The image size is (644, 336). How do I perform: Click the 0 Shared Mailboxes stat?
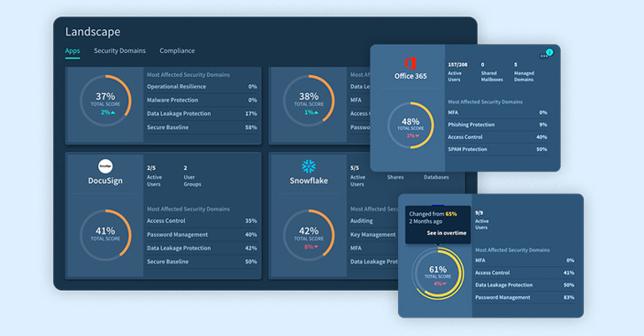pos(492,72)
